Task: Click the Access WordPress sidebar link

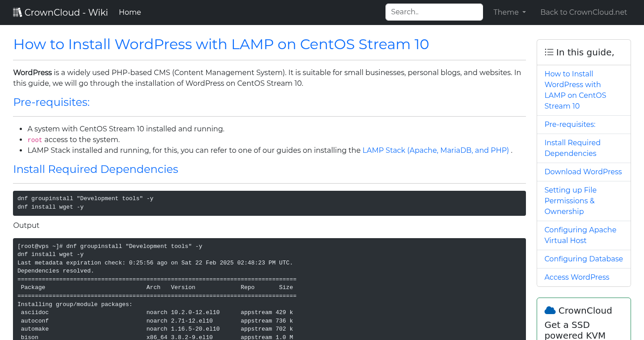Action: pyautogui.click(x=576, y=277)
